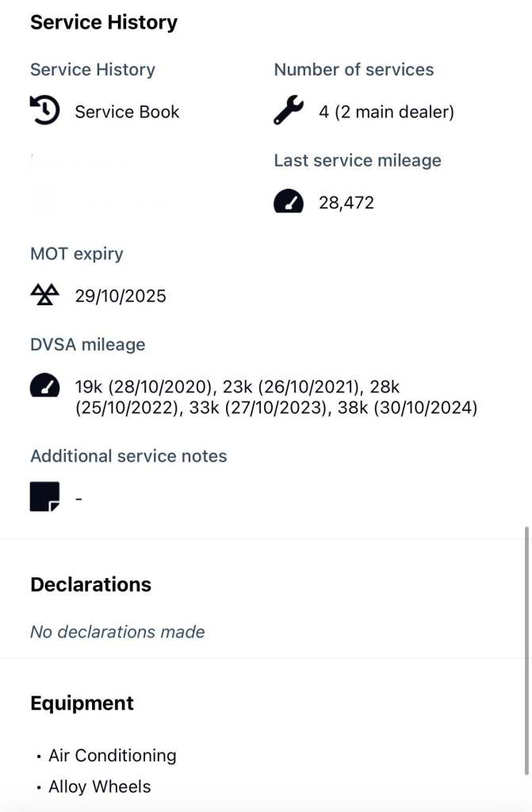Click the vertical scrollbar on the right edge
Screen dimensions: 532x812
(x=526, y=650)
